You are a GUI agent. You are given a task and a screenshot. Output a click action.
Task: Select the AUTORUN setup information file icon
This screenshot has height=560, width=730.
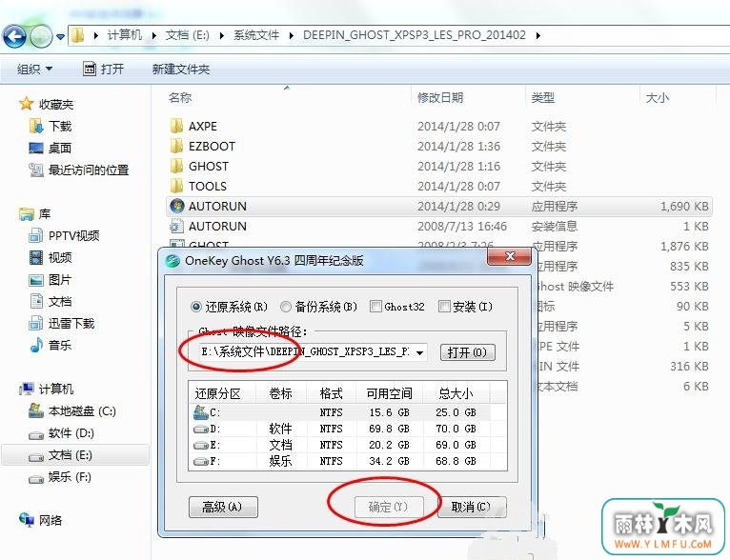coord(176,226)
